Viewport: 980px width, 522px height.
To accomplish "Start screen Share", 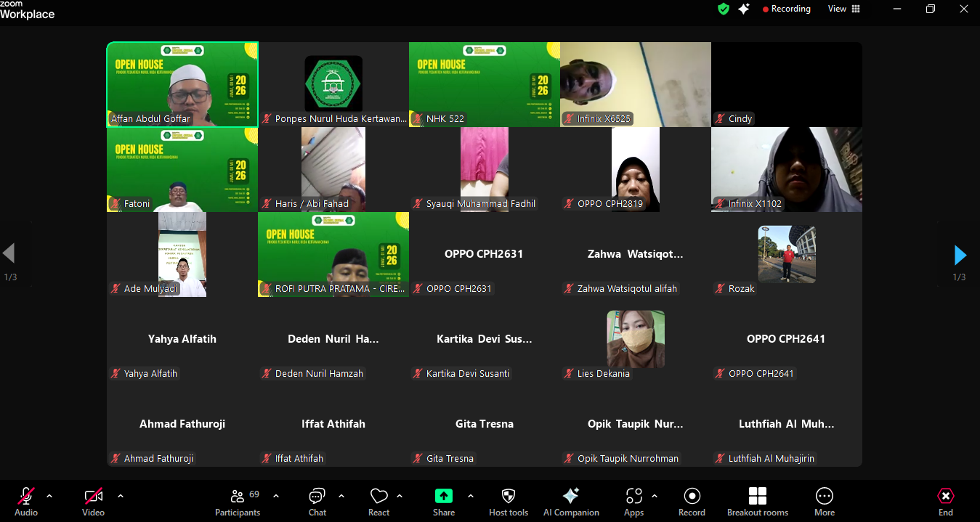I will [x=444, y=502].
